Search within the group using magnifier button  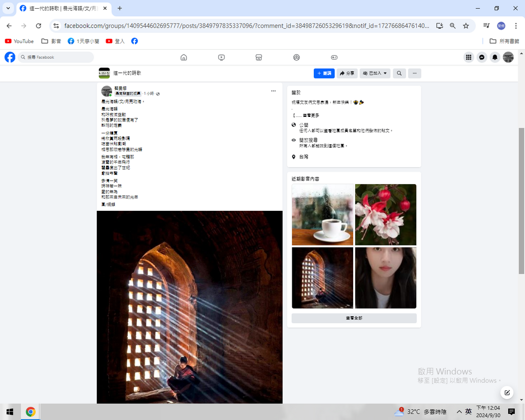pos(399,73)
